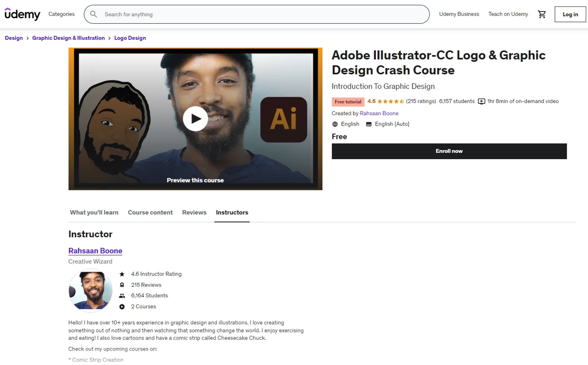Navigate to the Logo Design breadcrumb

(130, 38)
